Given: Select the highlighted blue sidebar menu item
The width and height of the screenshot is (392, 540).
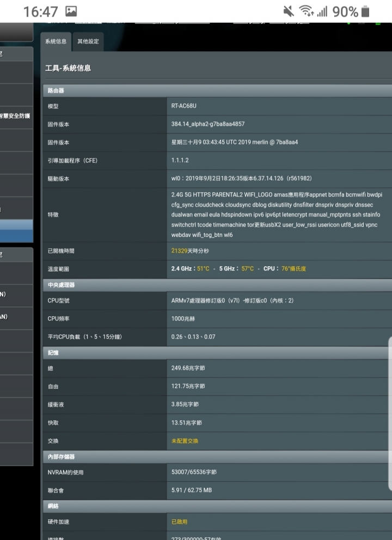Looking at the screenshot, I should tap(16, 231).
